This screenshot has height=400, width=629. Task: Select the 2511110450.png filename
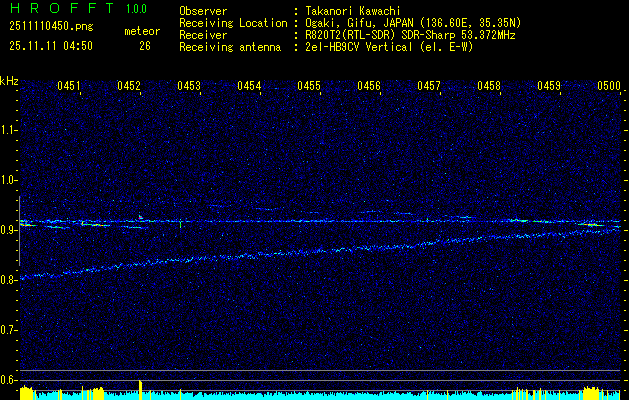pos(50,27)
